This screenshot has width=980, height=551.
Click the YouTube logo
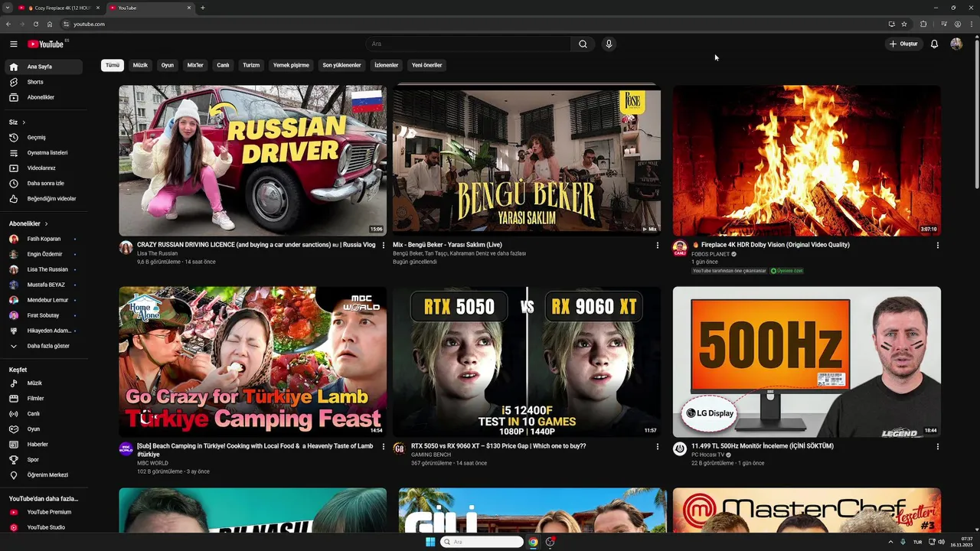46,44
